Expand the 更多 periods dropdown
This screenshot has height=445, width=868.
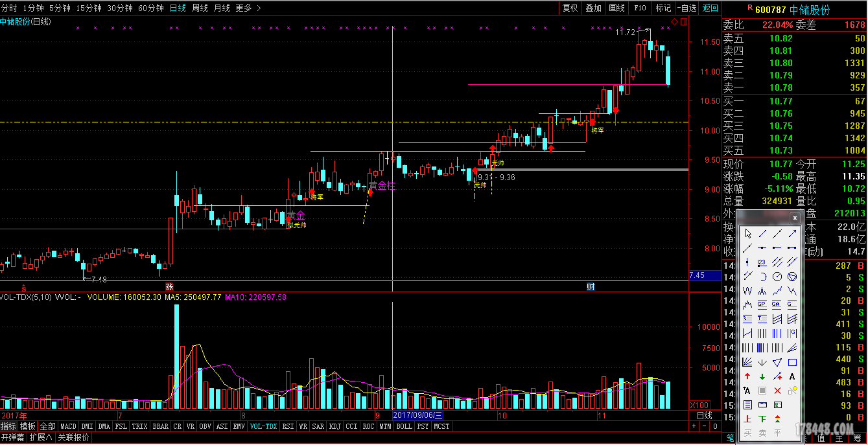(x=248, y=8)
